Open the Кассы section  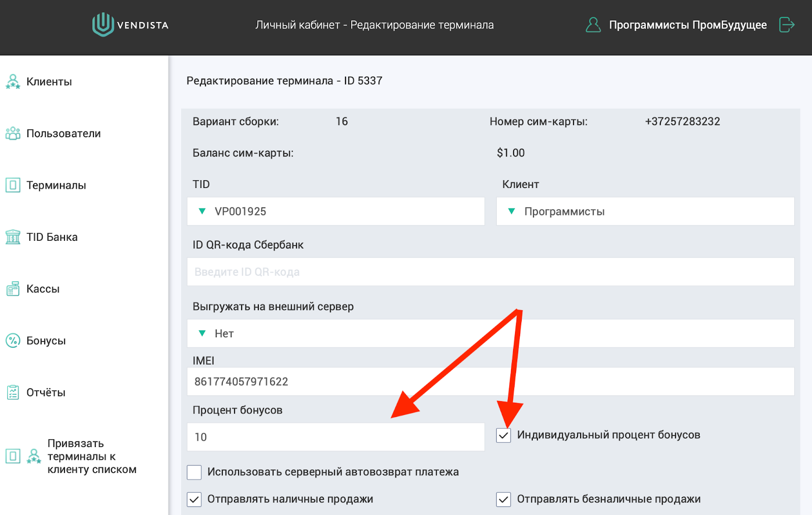tap(43, 289)
